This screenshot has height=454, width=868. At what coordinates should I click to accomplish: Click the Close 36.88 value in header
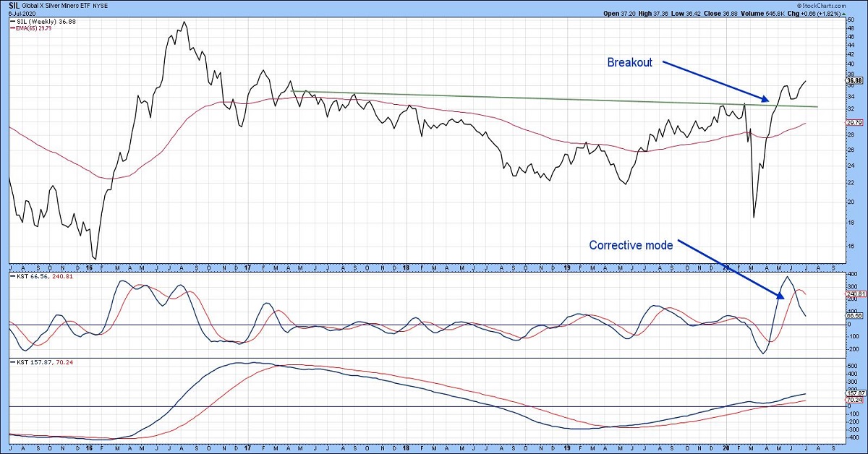(x=737, y=14)
